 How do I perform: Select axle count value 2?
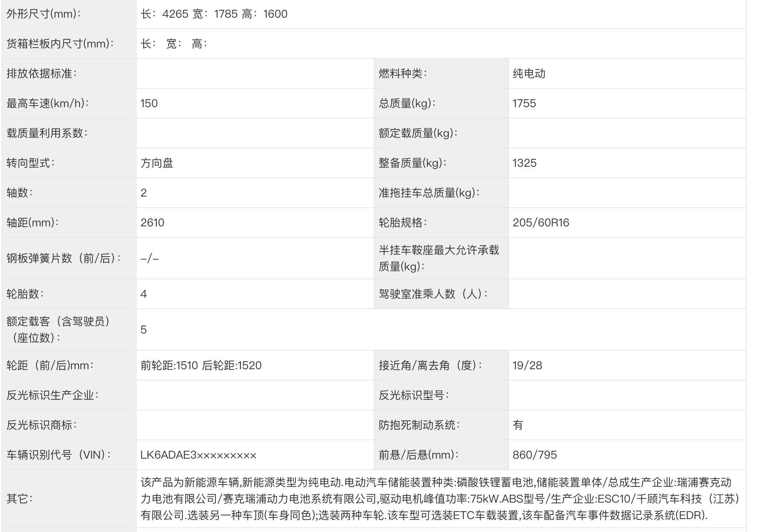[x=144, y=193]
